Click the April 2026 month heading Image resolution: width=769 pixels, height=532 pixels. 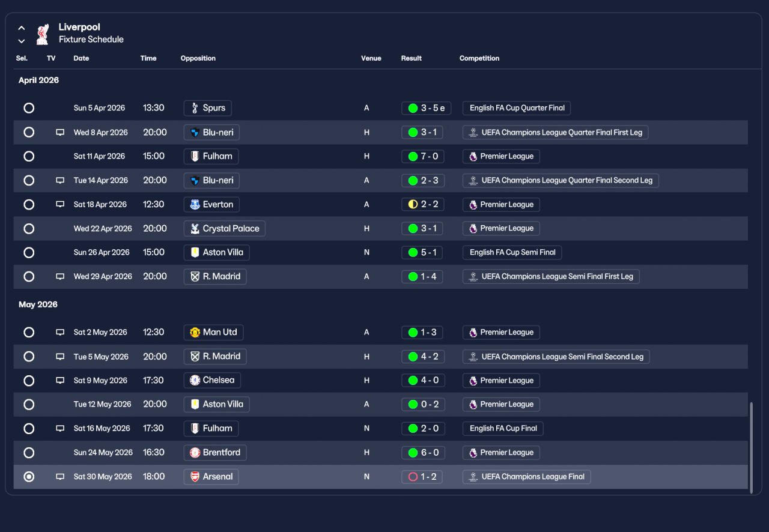(x=38, y=80)
